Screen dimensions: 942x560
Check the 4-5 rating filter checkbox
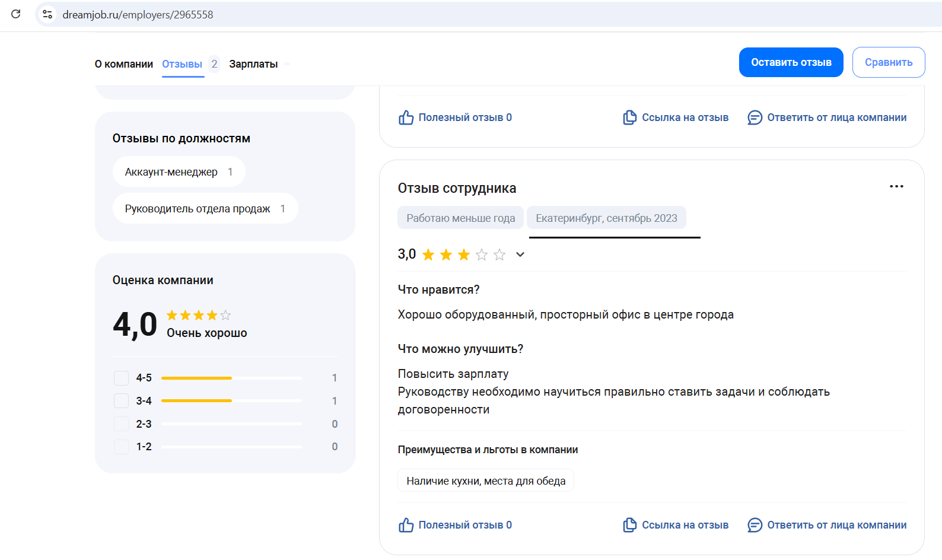coord(121,378)
